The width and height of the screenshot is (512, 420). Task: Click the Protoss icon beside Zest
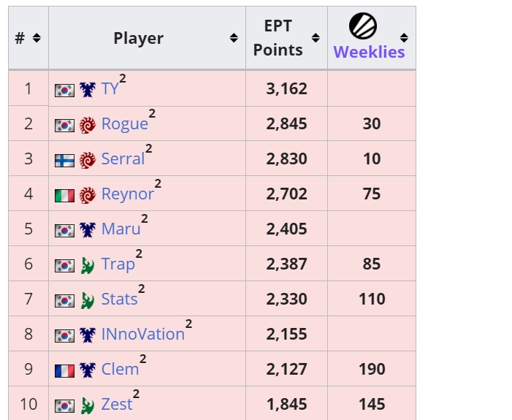click(x=88, y=405)
